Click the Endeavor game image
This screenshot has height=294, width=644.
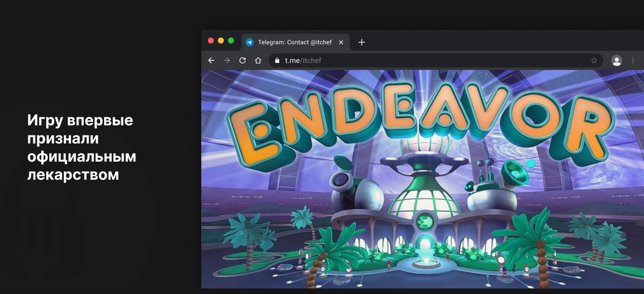click(423, 179)
